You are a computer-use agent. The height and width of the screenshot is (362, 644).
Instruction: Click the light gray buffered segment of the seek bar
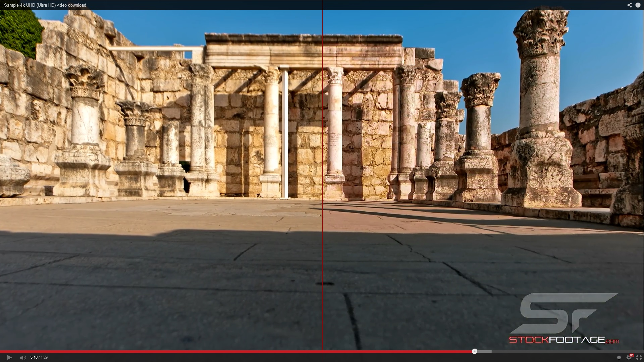(x=485, y=351)
